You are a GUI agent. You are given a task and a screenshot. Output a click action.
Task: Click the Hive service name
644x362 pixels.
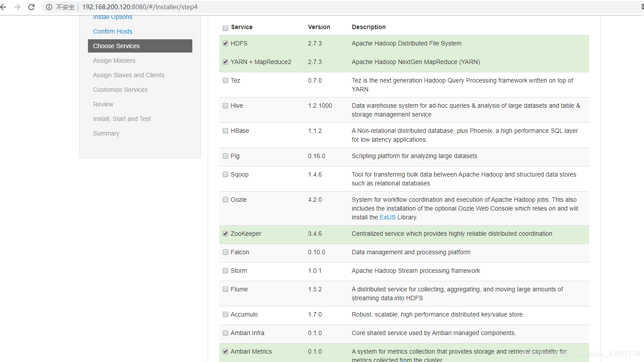tap(237, 106)
